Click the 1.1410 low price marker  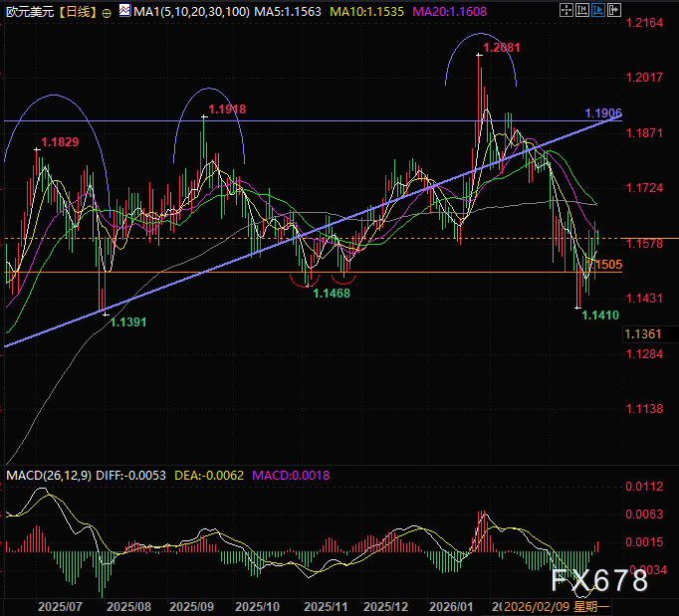[601, 314]
